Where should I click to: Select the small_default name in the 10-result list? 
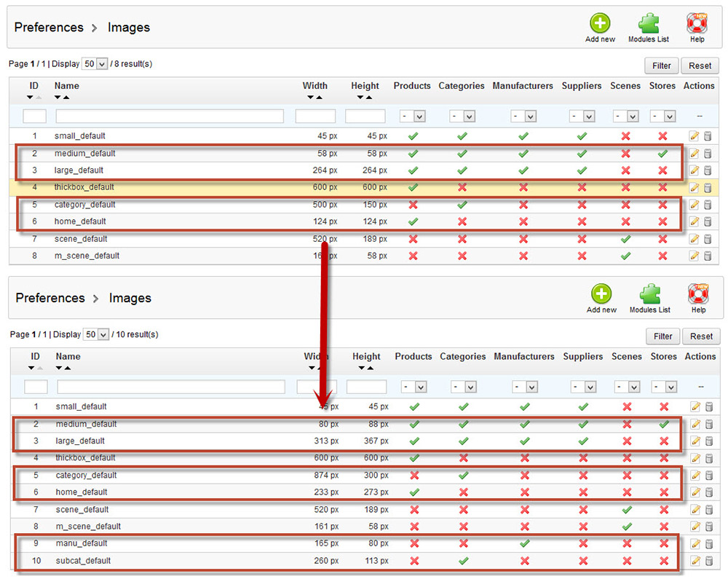pyautogui.click(x=82, y=406)
